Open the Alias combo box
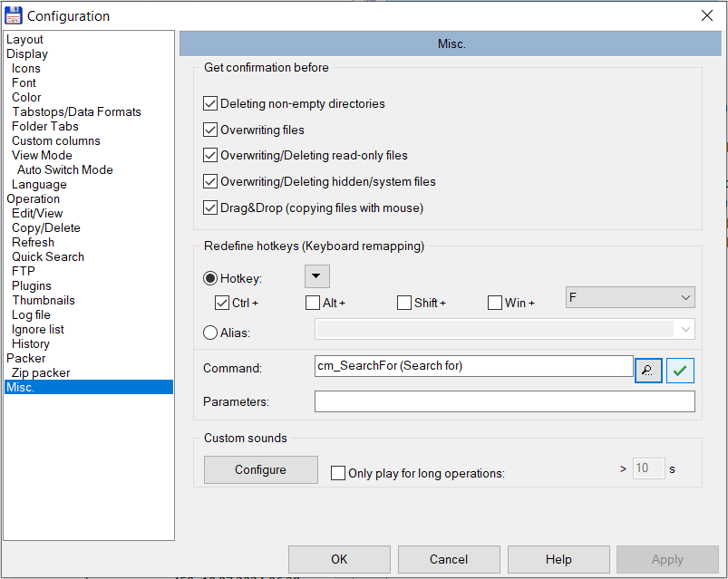The image size is (728, 579). (504, 330)
